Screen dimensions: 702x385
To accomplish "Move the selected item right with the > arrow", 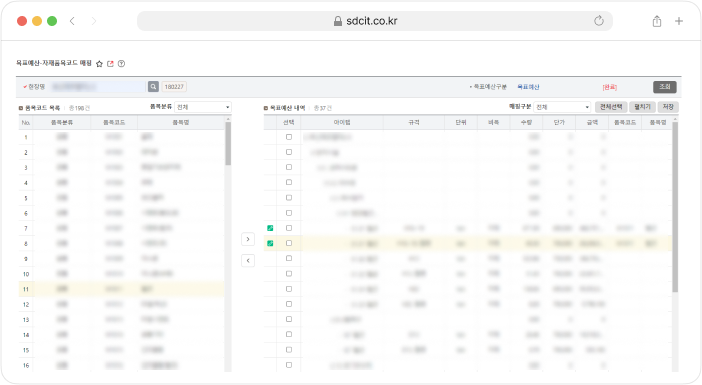I will pyautogui.click(x=248, y=239).
